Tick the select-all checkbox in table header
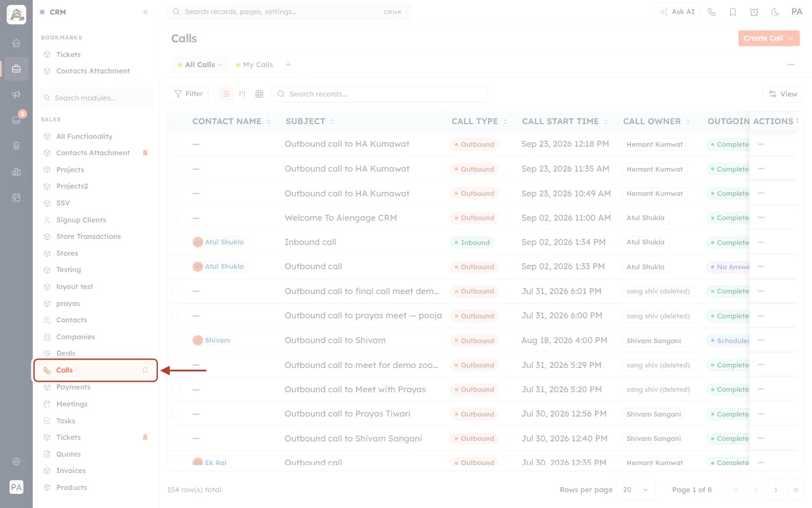 coord(176,121)
